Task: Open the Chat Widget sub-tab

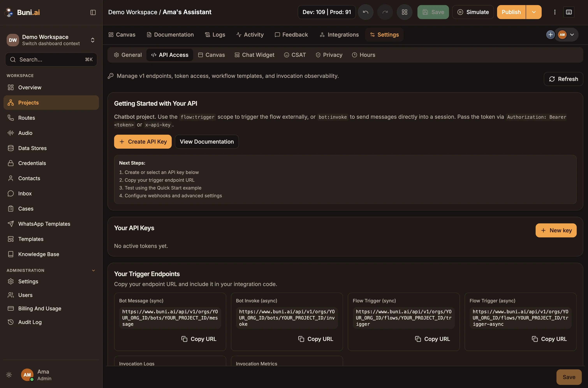Action: tap(254, 55)
